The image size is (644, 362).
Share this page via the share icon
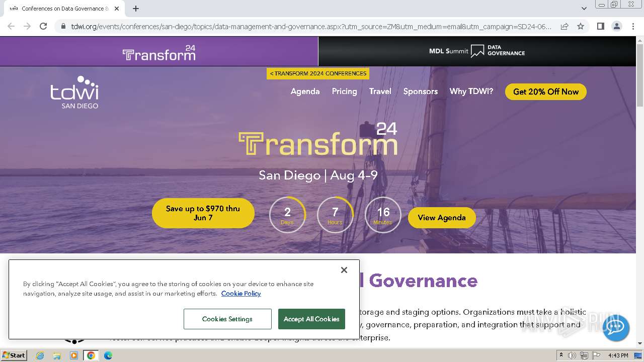click(565, 26)
